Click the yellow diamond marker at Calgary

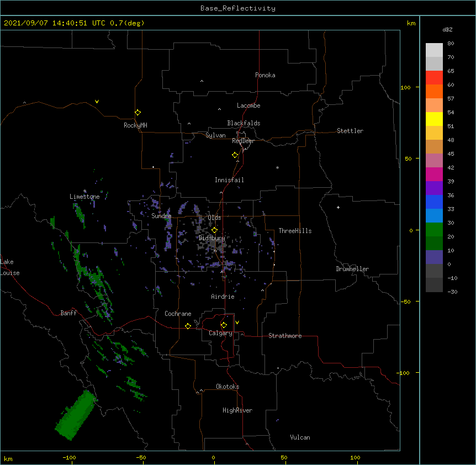(224, 325)
